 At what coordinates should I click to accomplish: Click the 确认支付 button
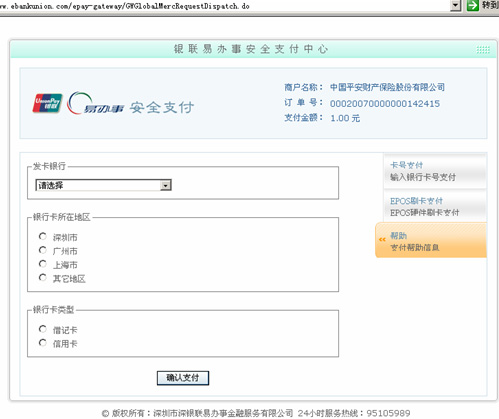pyautogui.click(x=183, y=378)
